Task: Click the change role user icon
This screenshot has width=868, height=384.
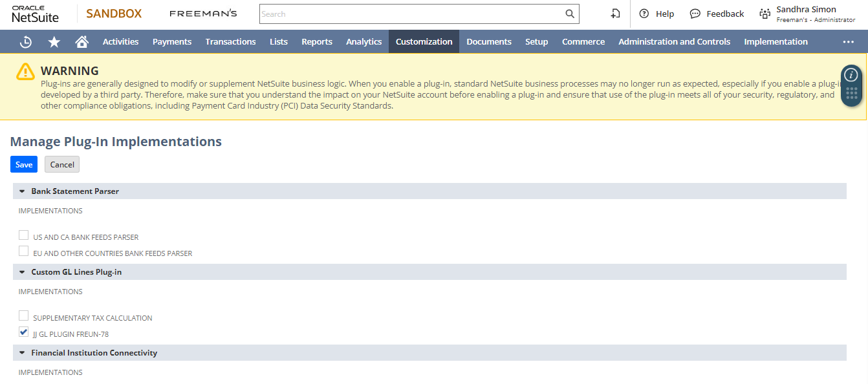Action: click(765, 14)
